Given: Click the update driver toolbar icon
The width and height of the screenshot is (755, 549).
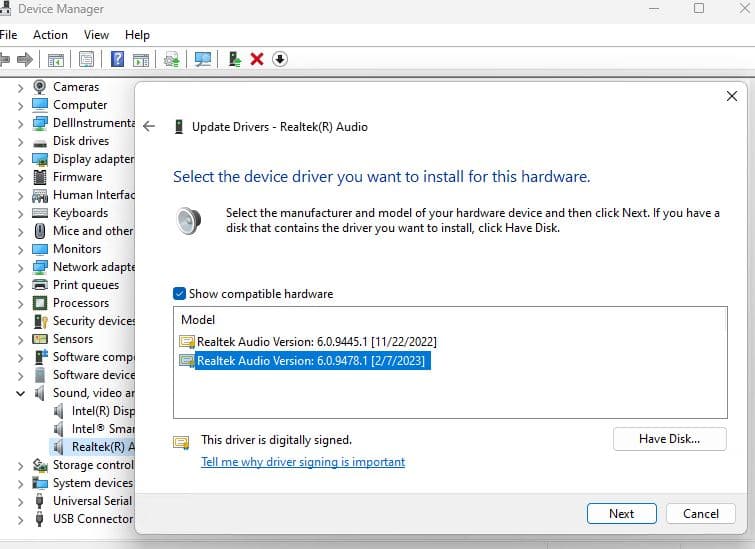Looking at the screenshot, I should [x=234, y=60].
